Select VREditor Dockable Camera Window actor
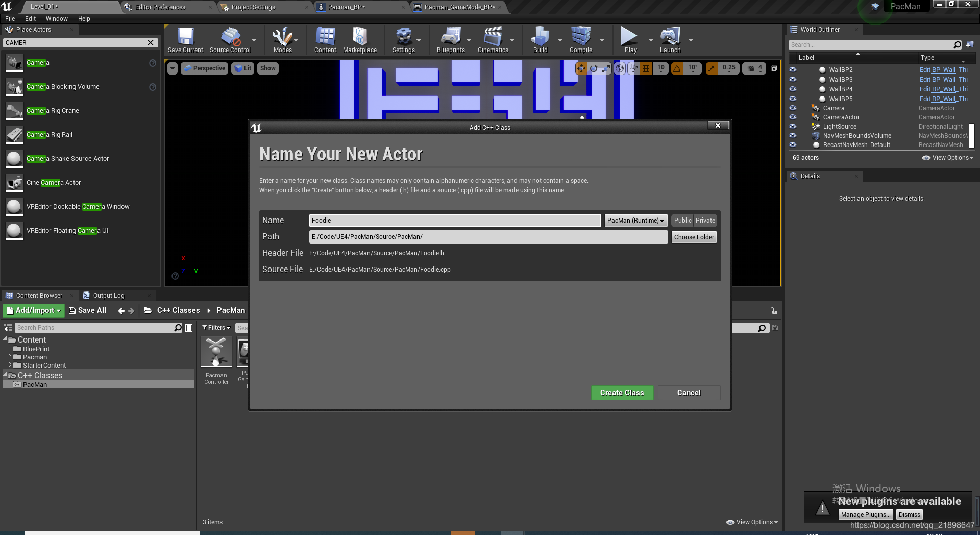The height and width of the screenshot is (535, 980). click(80, 207)
